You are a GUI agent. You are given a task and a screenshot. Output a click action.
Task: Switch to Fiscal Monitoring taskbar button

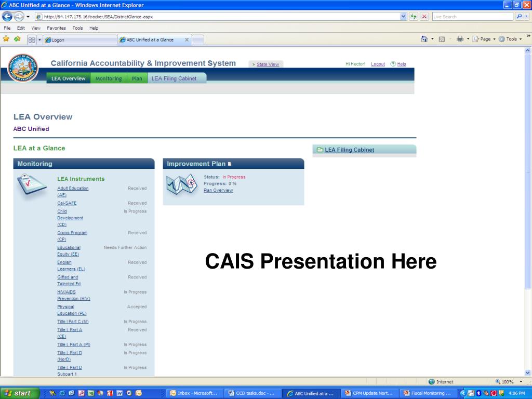tap(428, 393)
